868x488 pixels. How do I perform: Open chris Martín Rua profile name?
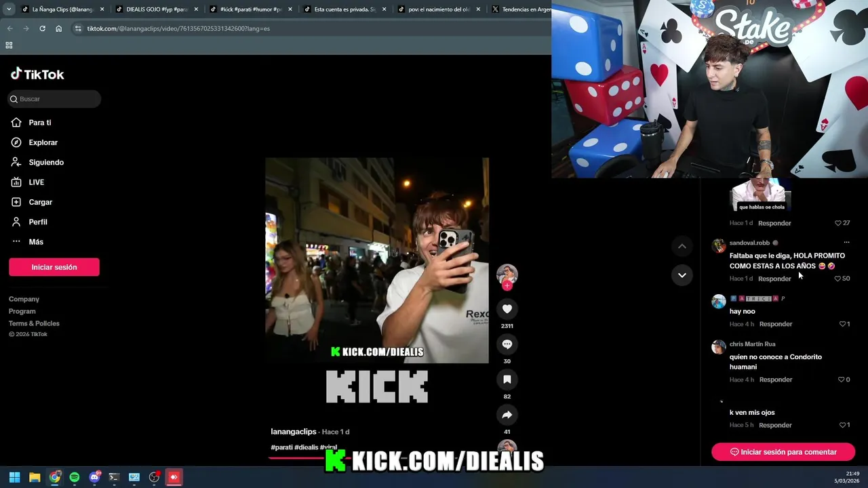[752, 344]
